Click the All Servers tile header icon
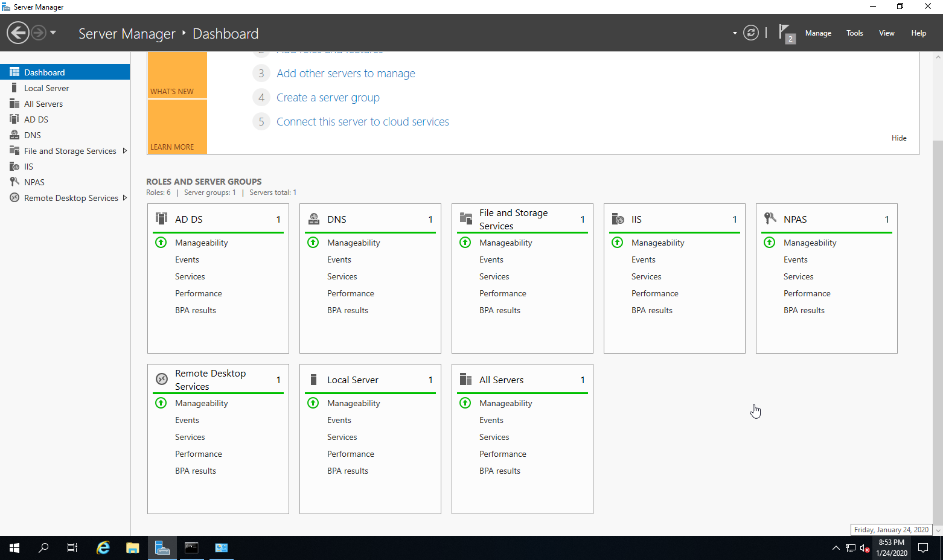This screenshot has width=943, height=560. (465, 379)
